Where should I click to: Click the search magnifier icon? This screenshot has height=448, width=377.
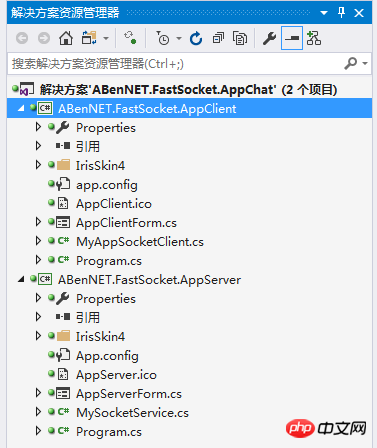(350, 63)
